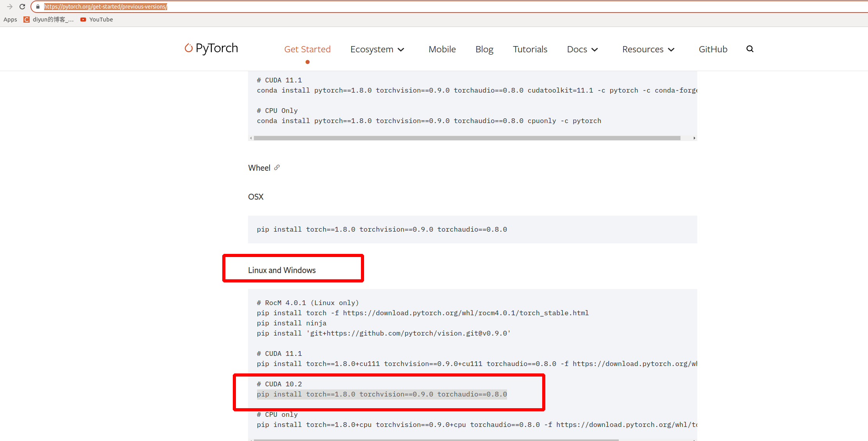Screen dimensions: 868x441
Task: Click '# CPU only' comment in wheel block
Action: (277, 414)
